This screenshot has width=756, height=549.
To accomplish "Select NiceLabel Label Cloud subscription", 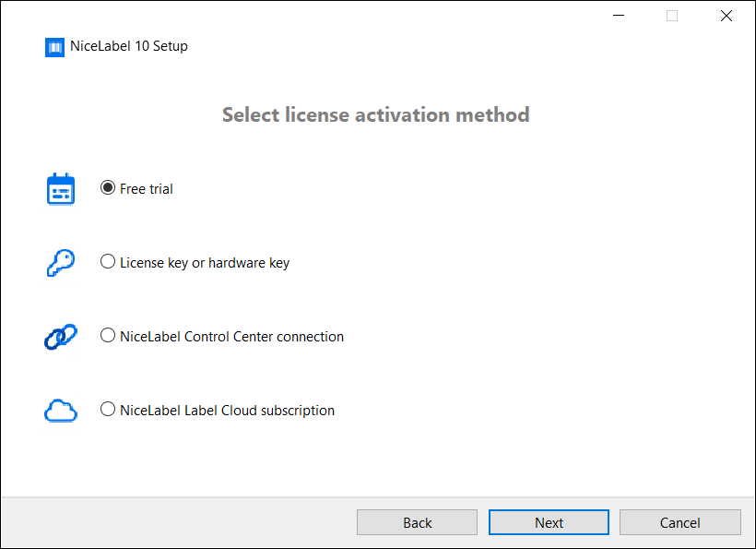I will coord(108,409).
